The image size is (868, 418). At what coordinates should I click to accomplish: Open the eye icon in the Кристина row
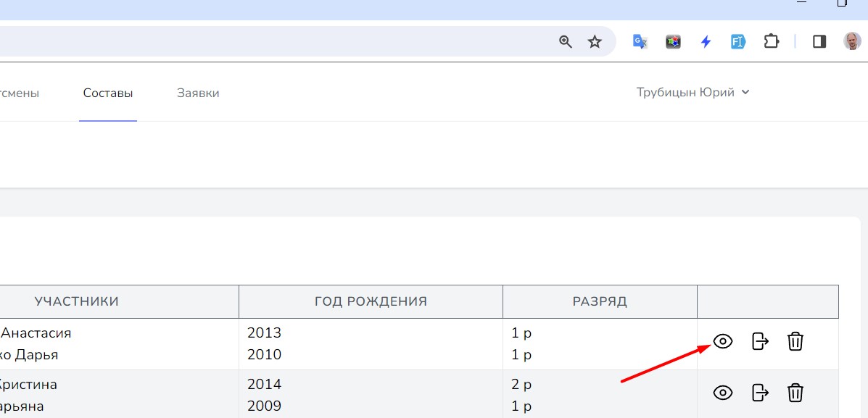click(x=723, y=393)
